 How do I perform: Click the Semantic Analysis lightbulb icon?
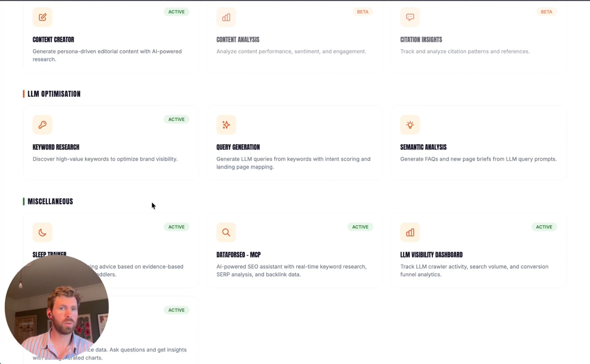click(410, 125)
